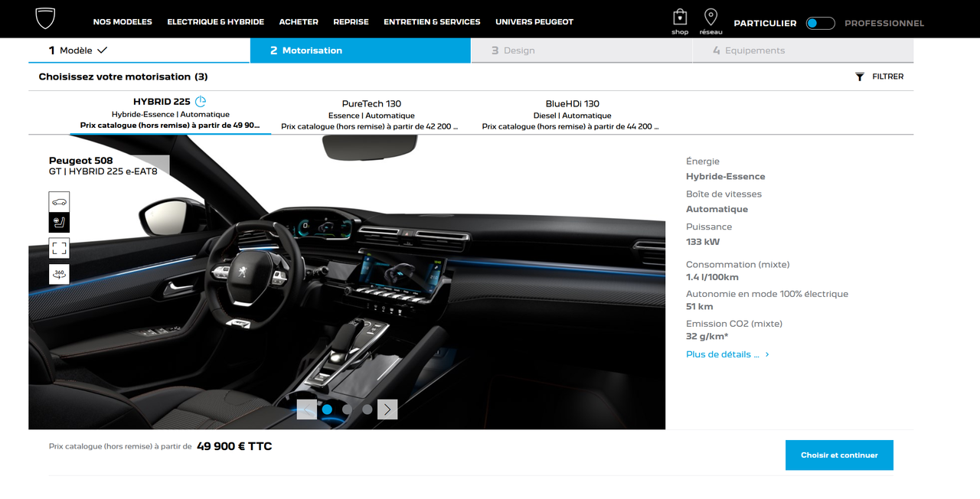Go to step 1 Modèle tab
This screenshot has height=499, width=980.
tap(139, 51)
